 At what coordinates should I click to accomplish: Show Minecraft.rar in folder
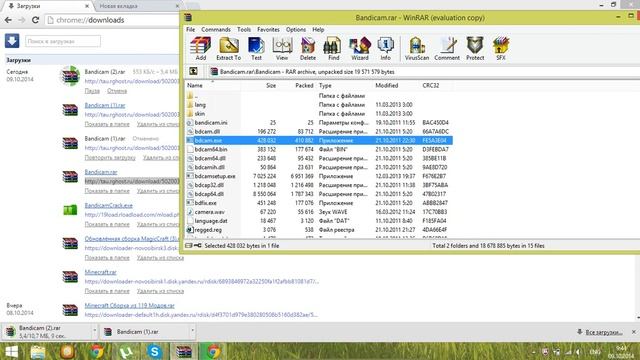coord(107,291)
